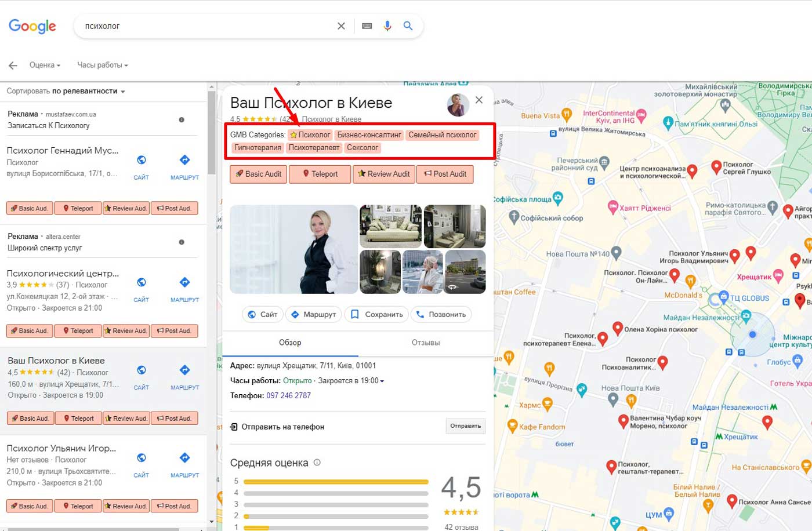
Task: Open Оценка filter dropdown
Action: [x=45, y=65]
